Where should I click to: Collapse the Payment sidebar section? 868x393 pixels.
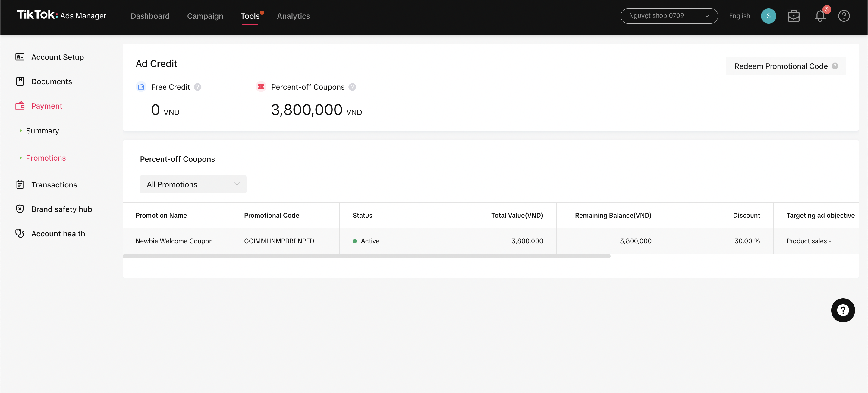coord(46,106)
